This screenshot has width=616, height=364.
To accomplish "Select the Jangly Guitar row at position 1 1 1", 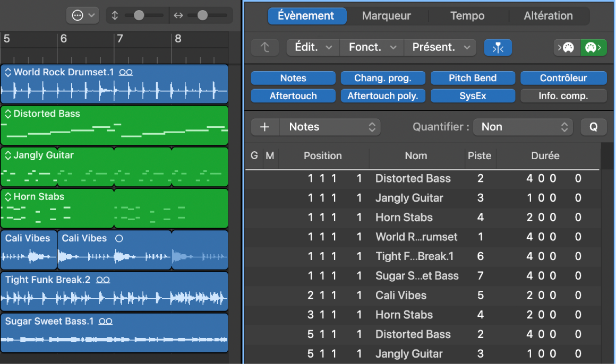I will click(x=423, y=198).
